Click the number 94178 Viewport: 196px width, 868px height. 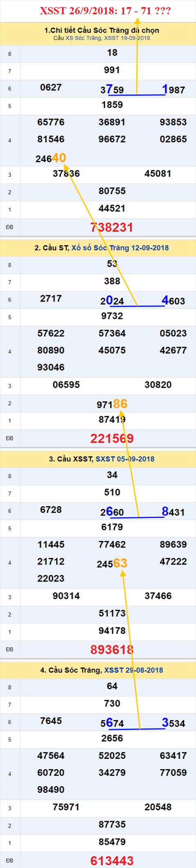(112, 631)
